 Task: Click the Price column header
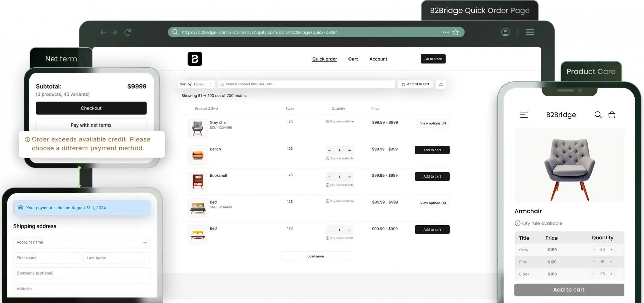pos(375,109)
